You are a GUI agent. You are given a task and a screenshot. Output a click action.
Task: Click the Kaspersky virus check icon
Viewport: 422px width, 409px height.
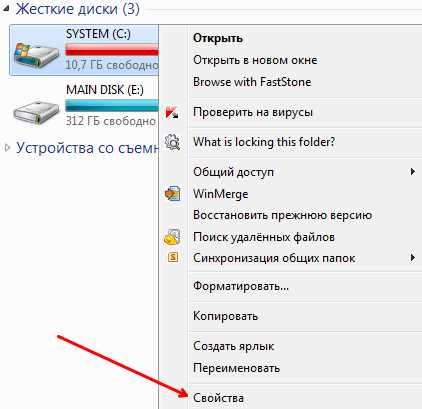(x=172, y=112)
